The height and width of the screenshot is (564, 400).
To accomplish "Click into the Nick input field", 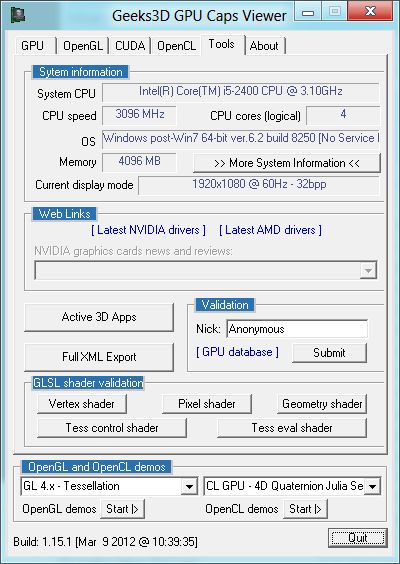I will pos(297,329).
